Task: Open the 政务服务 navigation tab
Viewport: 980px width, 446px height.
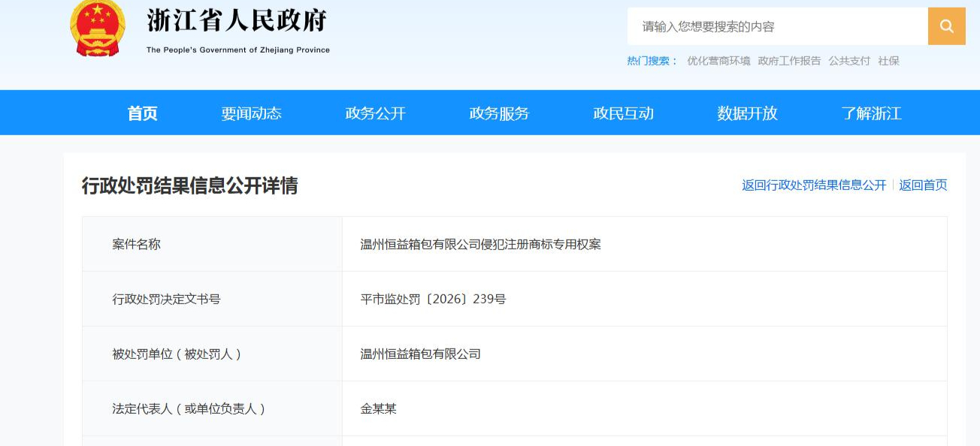Action: 499,113
